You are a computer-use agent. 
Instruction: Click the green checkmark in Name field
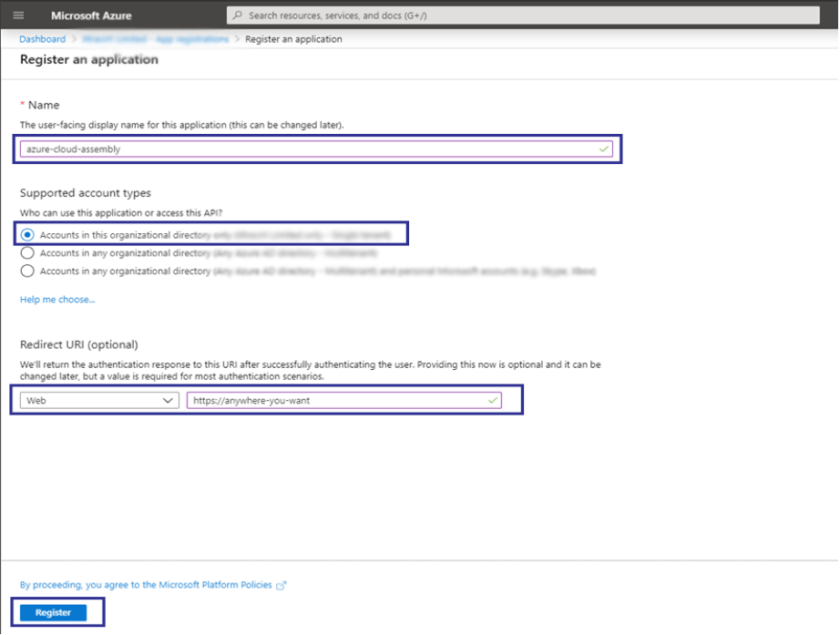click(x=604, y=149)
